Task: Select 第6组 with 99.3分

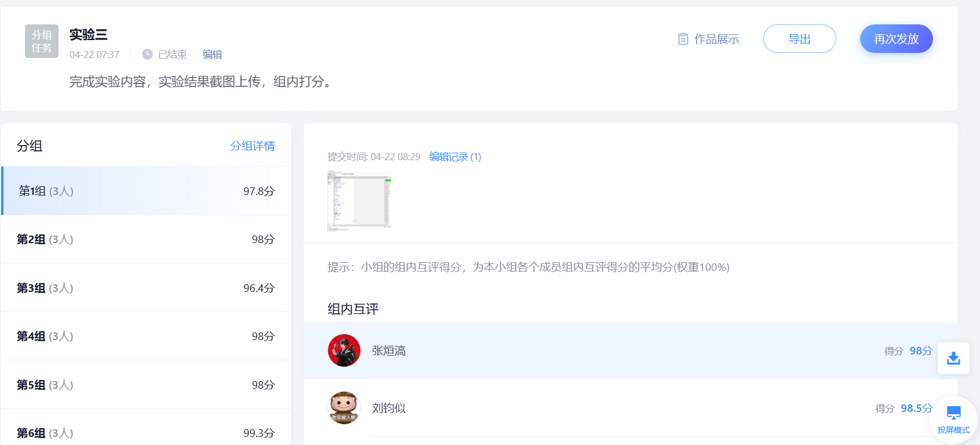Action: coord(146,432)
